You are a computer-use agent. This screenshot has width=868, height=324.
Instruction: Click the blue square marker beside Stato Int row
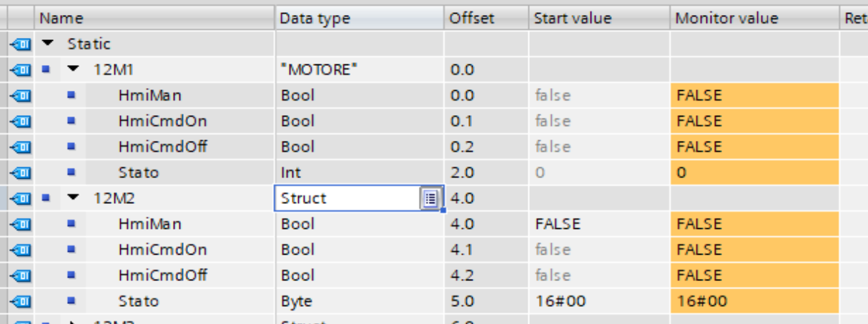(71, 173)
